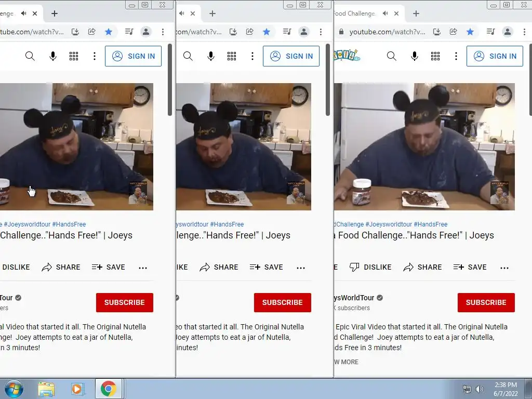
Task: Select the Food Challenge tab in the right window
Action: 354,14
